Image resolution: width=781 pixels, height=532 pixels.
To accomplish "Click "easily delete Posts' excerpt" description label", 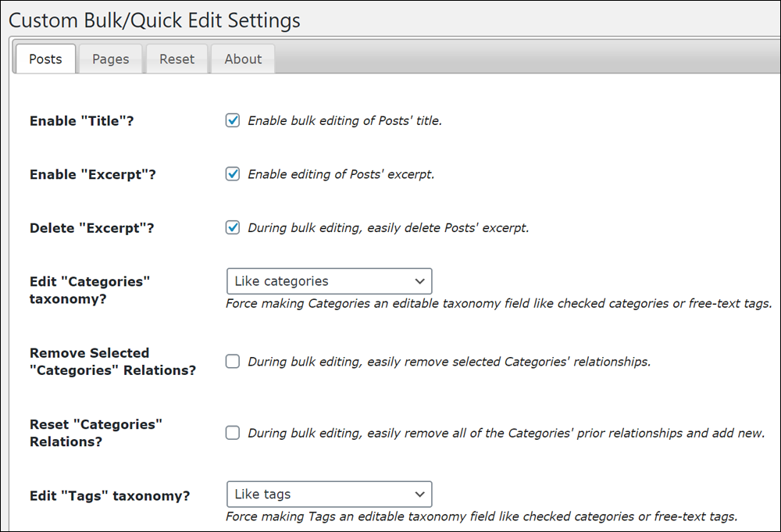I will pyautogui.click(x=448, y=227).
